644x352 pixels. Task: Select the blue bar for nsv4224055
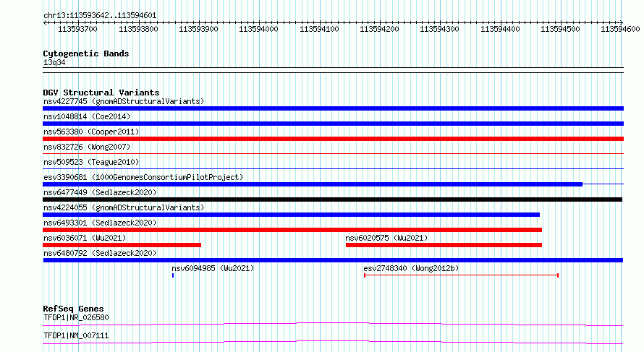(x=291, y=215)
